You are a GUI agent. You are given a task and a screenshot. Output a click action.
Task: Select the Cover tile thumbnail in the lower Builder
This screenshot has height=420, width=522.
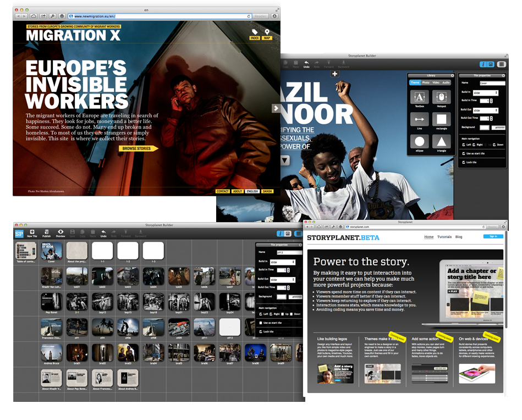[x=51, y=251]
